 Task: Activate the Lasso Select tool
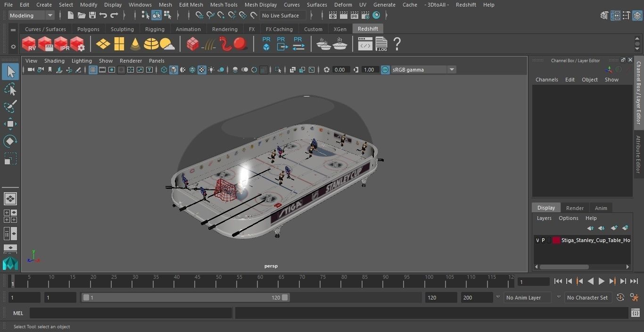10,89
